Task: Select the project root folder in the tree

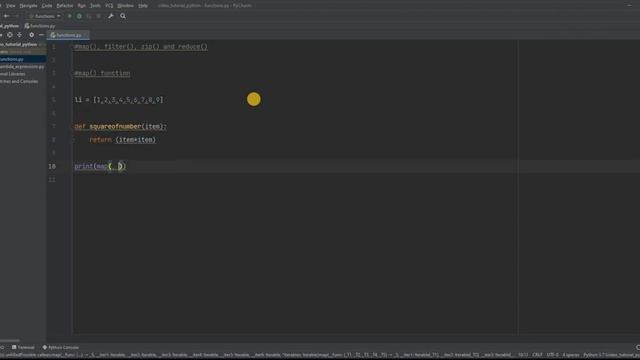Action: pos(19,44)
